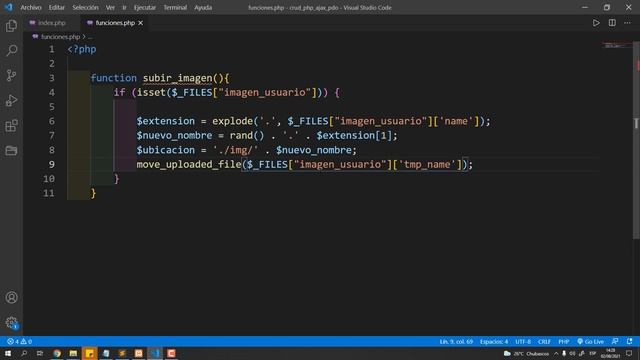Expand the breadcrumb ellipsis symbol

tap(90, 37)
